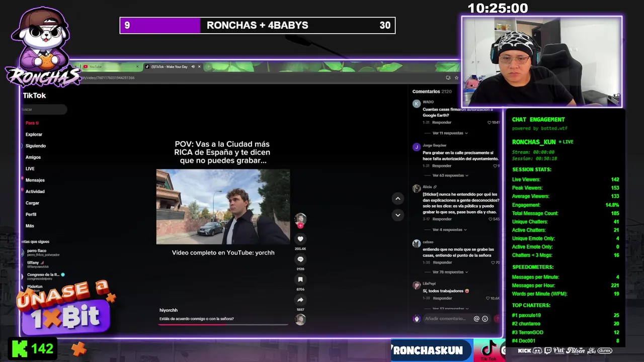Image resolution: width=644 pixels, height=362 pixels.
Task: Click the playing video frame
Action: (223, 207)
